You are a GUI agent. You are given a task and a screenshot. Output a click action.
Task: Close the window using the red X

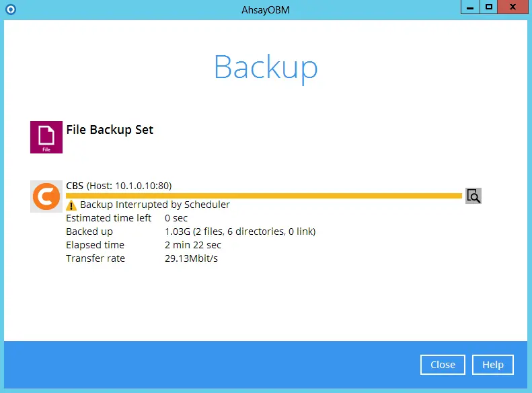[513, 7]
